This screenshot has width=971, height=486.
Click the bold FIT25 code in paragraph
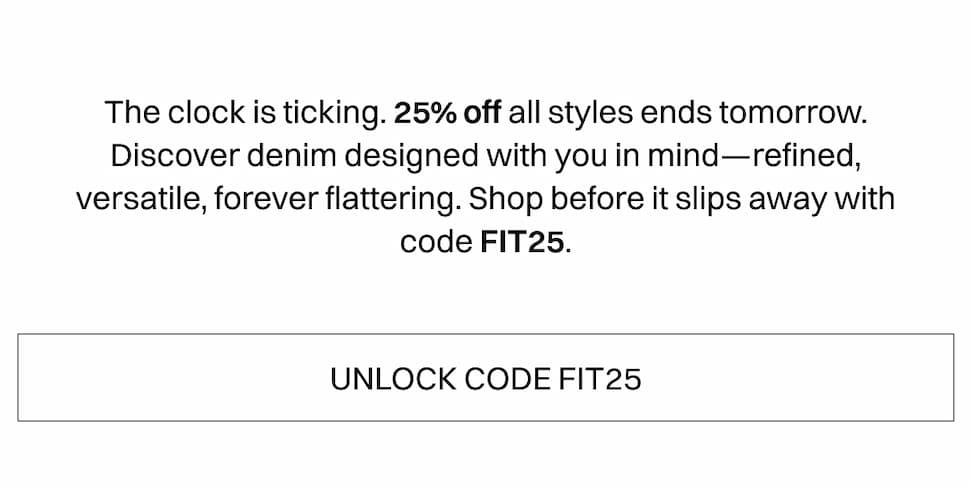522,242
